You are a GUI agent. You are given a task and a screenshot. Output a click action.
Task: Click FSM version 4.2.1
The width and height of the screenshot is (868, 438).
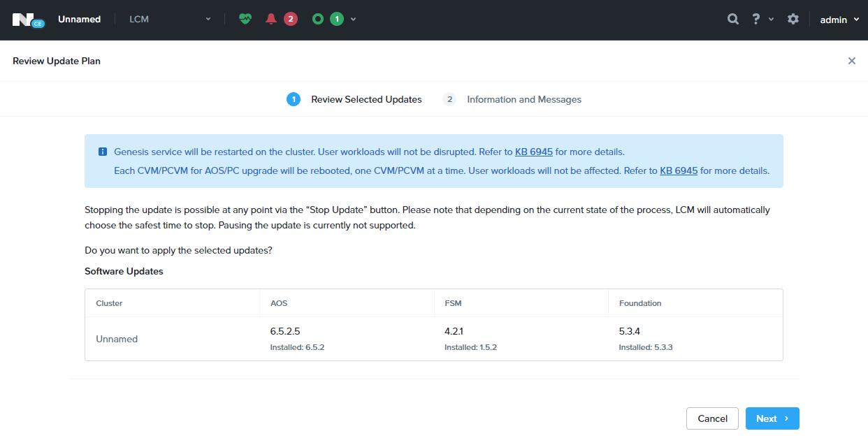454,331
